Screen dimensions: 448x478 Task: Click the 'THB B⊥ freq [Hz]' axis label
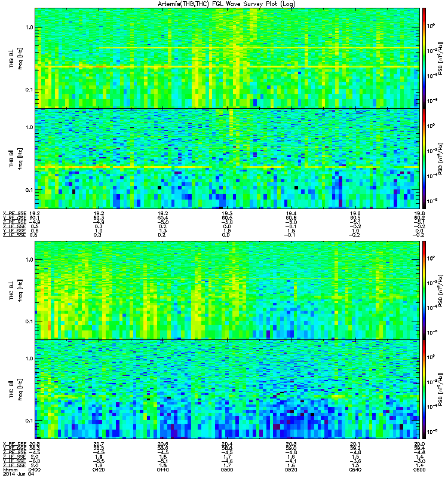coord(16,59)
